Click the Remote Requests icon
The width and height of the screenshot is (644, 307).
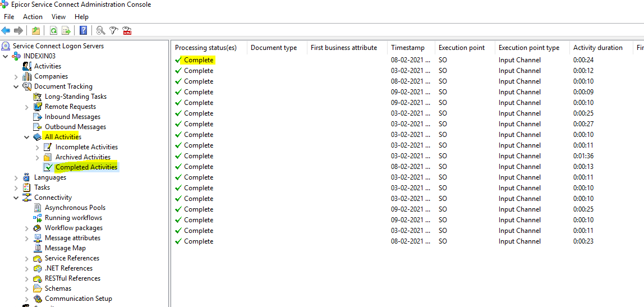(x=38, y=107)
